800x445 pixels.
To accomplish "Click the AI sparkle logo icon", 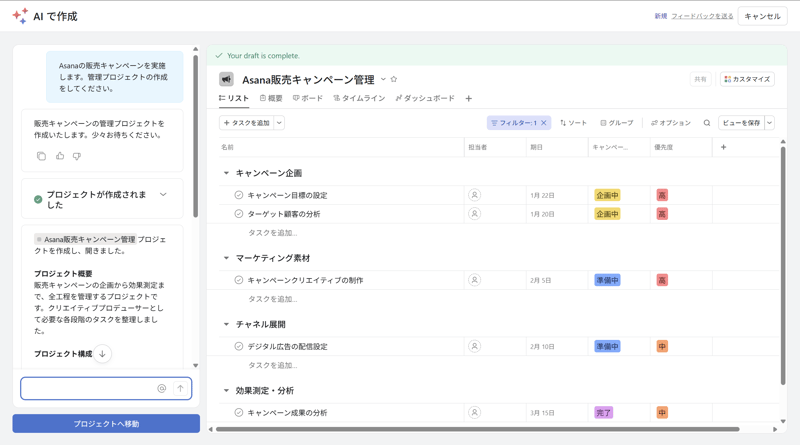I will [20, 16].
